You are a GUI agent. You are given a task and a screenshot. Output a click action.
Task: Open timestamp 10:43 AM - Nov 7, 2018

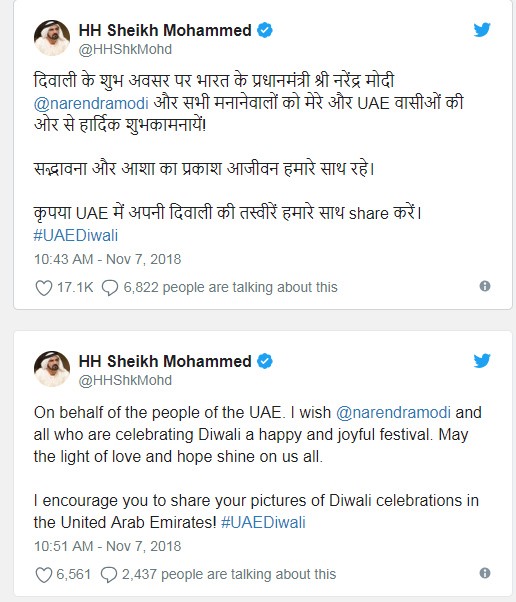point(108,259)
